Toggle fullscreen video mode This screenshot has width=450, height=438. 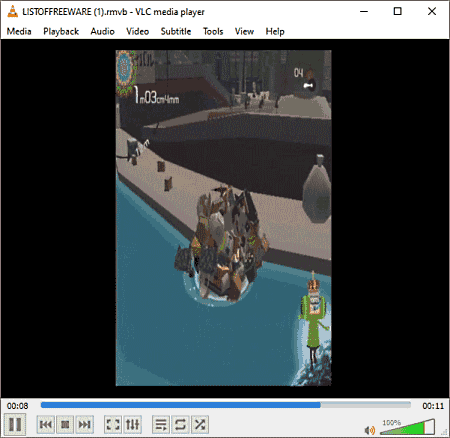click(113, 424)
